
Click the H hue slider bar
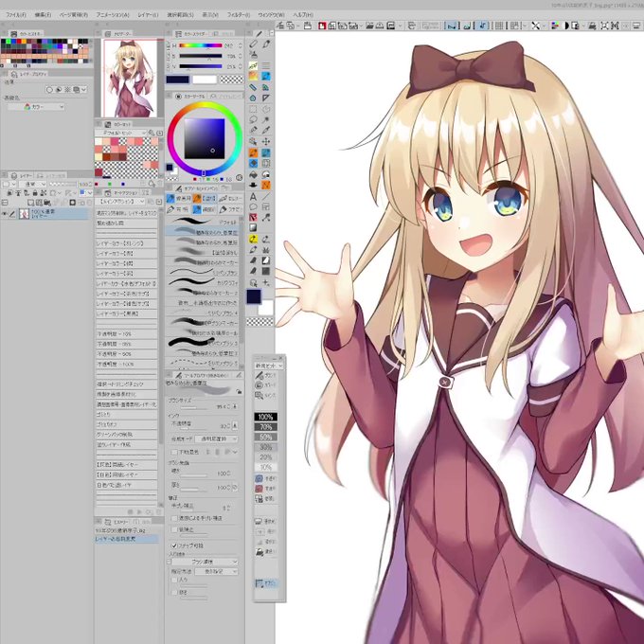(x=201, y=45)
